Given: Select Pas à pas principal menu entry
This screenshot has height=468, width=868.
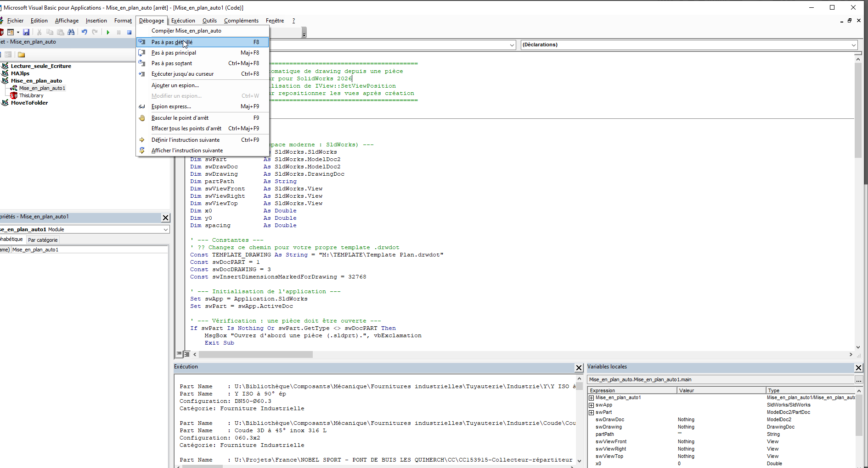Looking at the screenshot, I should click(174, 53).
